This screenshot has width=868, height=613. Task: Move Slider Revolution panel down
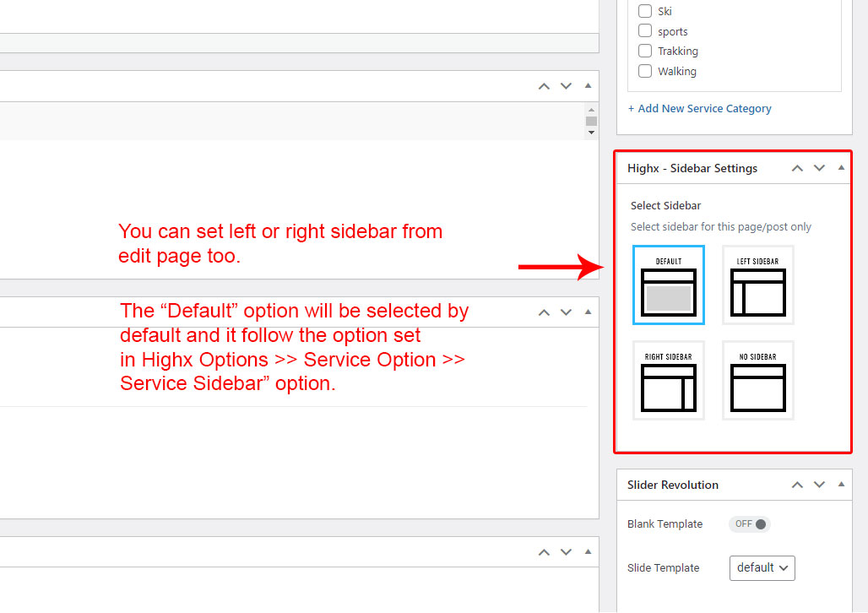pos(819,485)
